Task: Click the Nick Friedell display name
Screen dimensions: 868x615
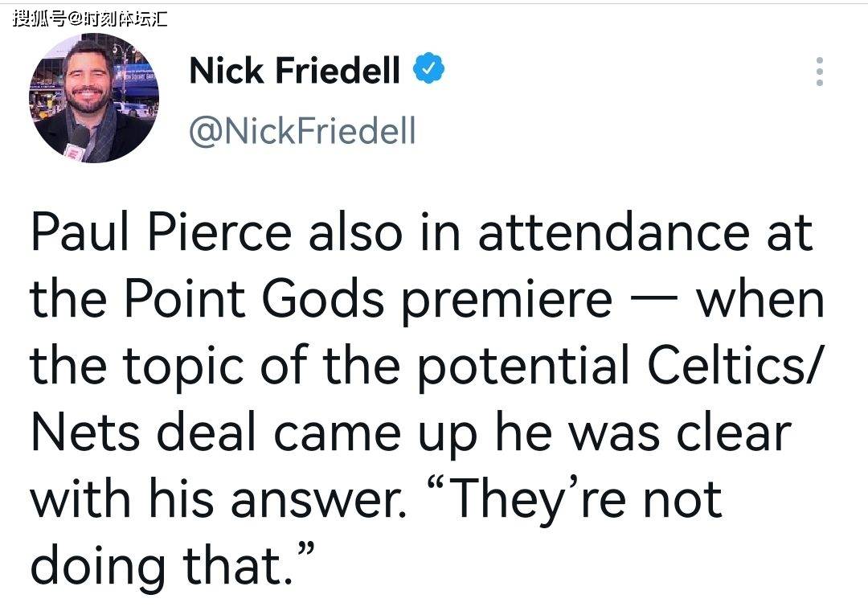Action: 294,71
